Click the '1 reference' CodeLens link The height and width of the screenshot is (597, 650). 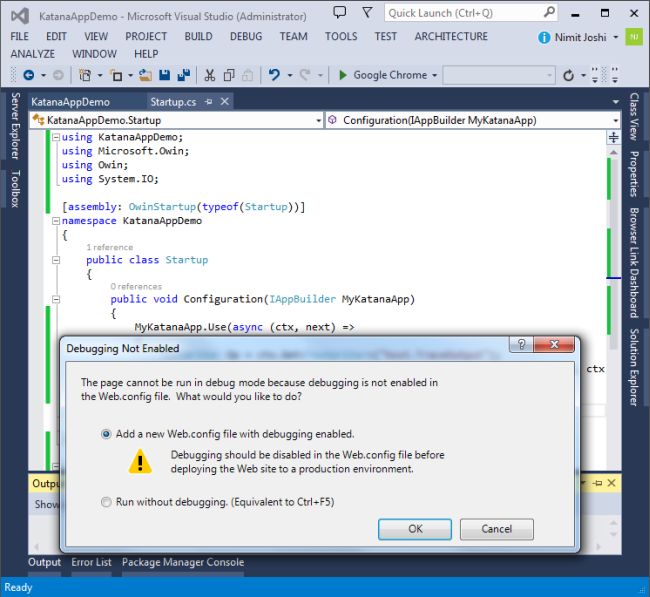click(110, 248)
